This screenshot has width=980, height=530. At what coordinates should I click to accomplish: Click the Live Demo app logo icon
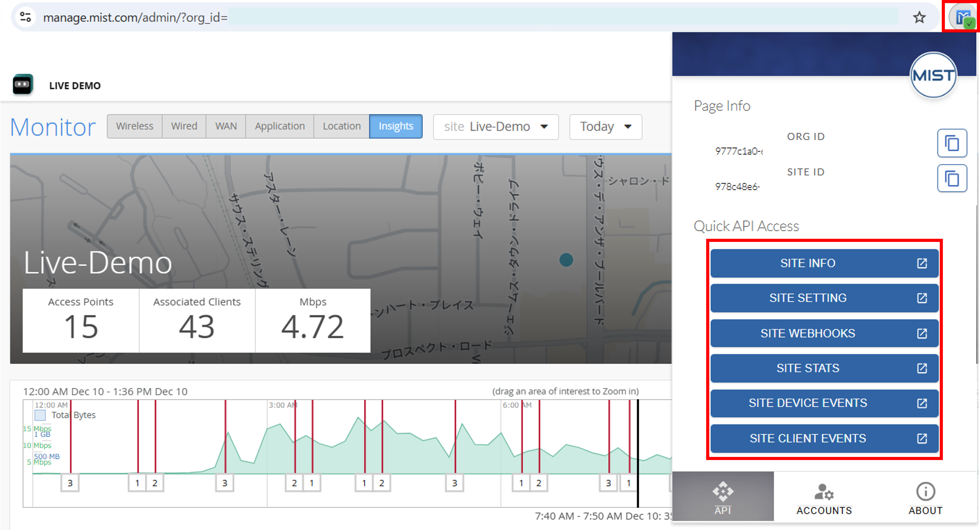click(22, 84)
